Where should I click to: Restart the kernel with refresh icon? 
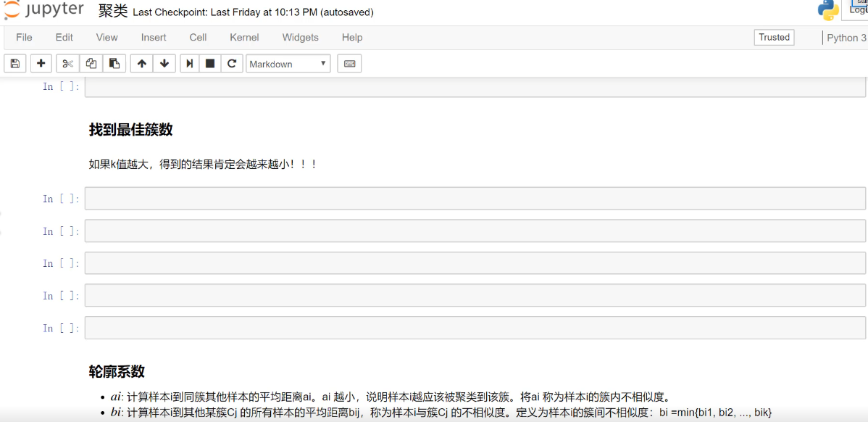pyautogui.click(x=232, y=64)
